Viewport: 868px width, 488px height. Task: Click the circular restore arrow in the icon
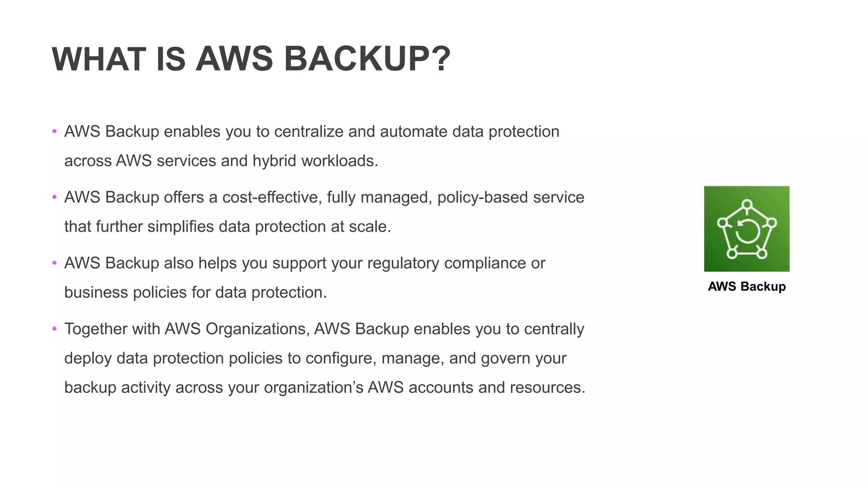(747, 231)
